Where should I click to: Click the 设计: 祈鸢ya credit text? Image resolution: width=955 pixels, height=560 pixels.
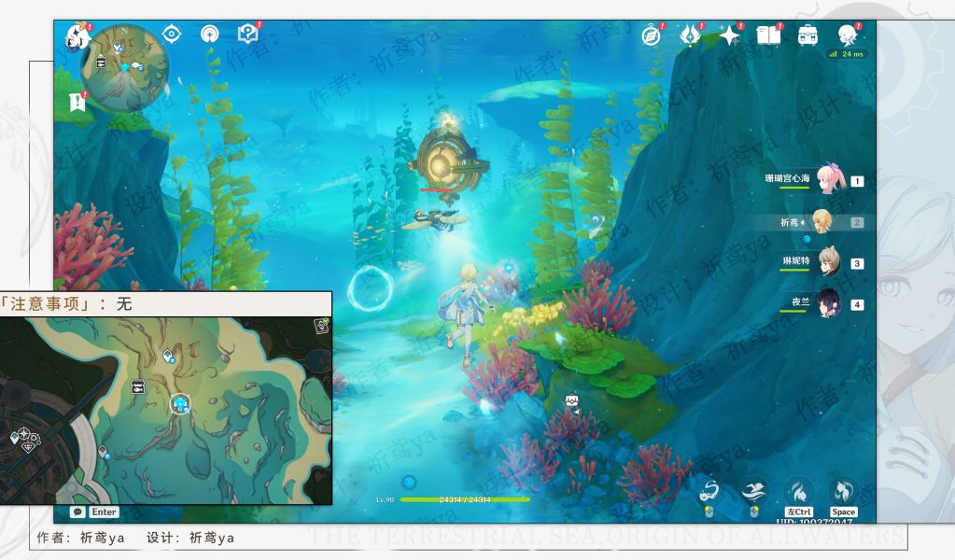pyautogui.click(x=190, y=538)
